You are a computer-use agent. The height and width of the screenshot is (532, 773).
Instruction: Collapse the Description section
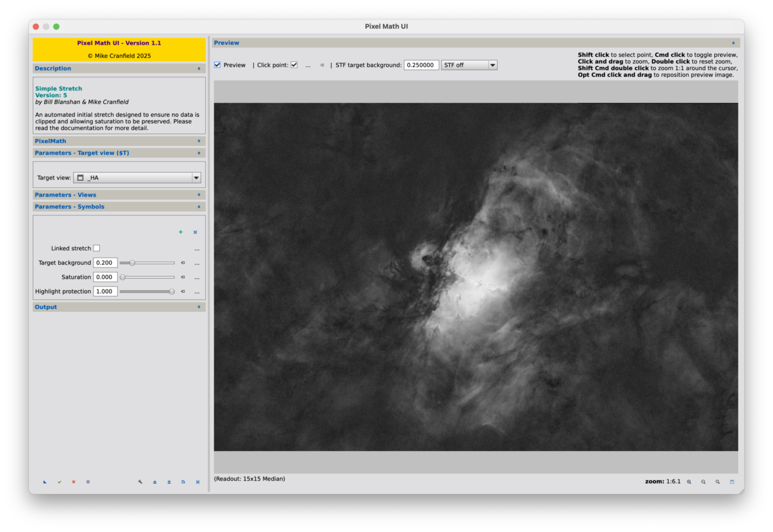pyautogui.click(x=199, y=68)
